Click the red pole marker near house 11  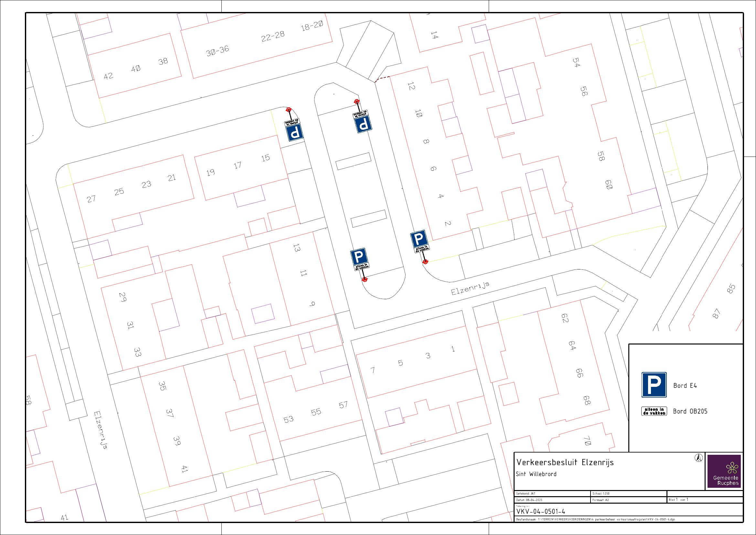[365, 280]
